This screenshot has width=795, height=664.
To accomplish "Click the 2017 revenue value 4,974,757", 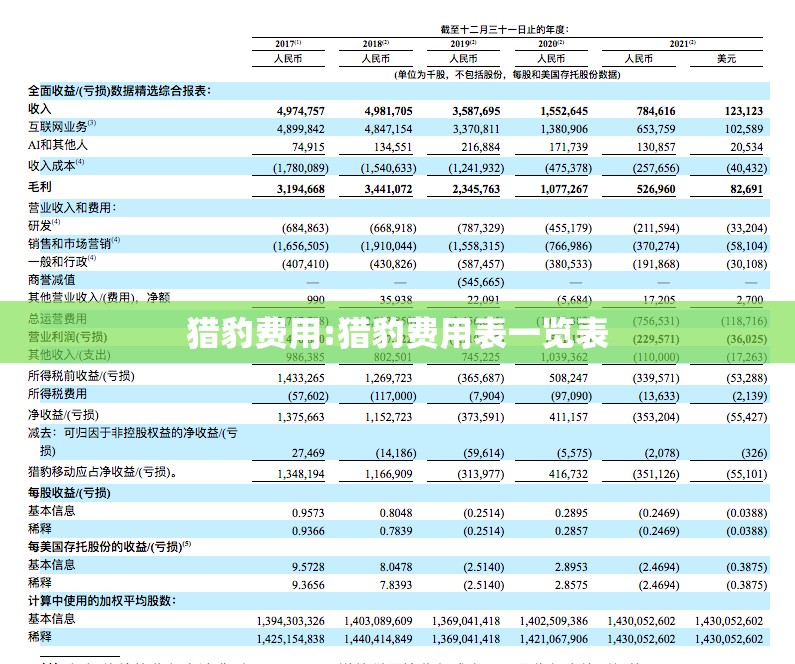I will coord(301,111).
